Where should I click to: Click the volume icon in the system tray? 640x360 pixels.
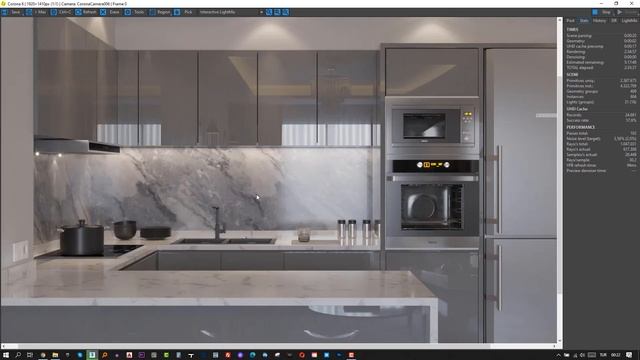click(x=582, y=356)
